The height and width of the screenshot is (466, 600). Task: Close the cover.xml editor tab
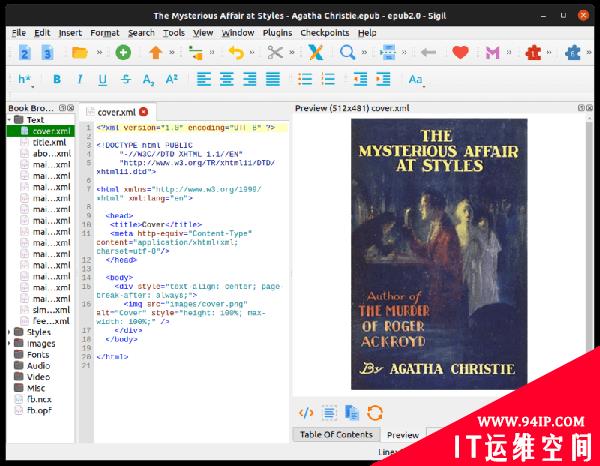click(x=143, y=112)
